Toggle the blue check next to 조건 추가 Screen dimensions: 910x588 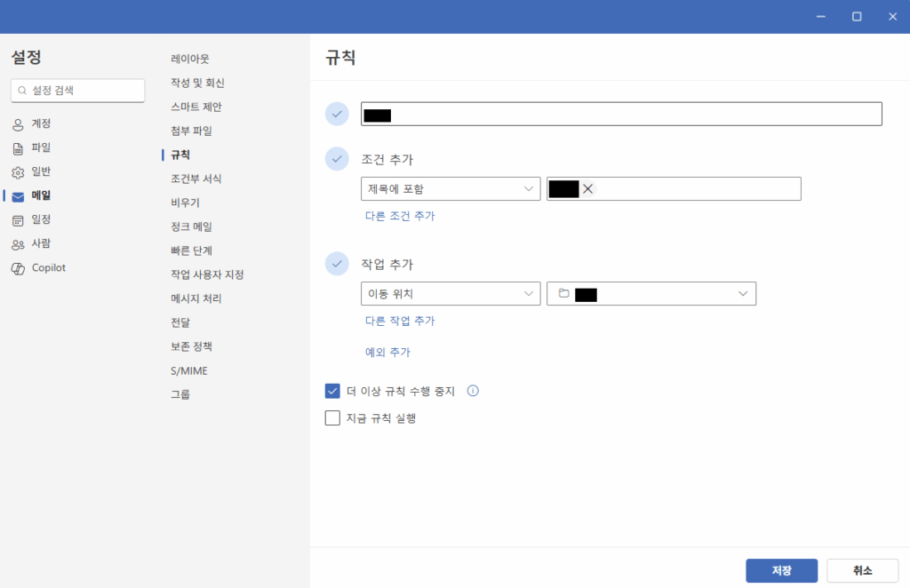pyautogui.click(x=337, y=159)
